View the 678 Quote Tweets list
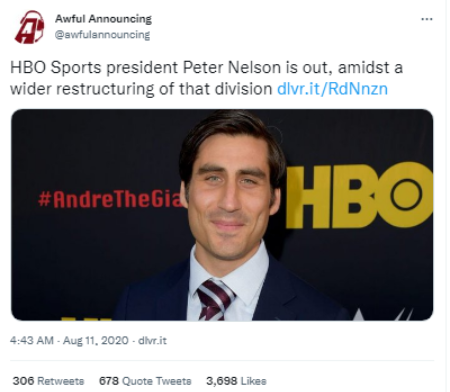 [x=145, y=381]
